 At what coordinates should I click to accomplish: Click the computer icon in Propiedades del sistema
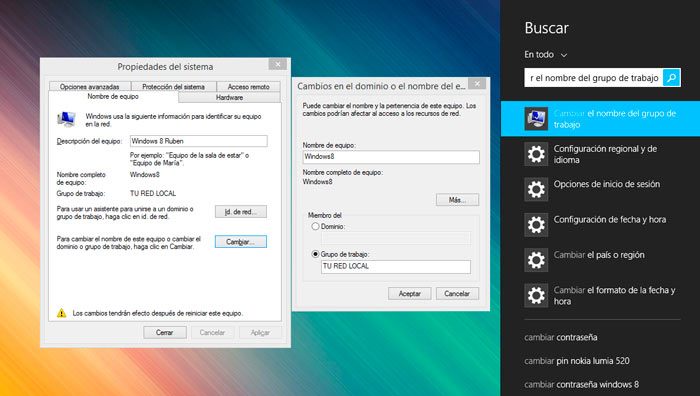click(x=66, y=119)
